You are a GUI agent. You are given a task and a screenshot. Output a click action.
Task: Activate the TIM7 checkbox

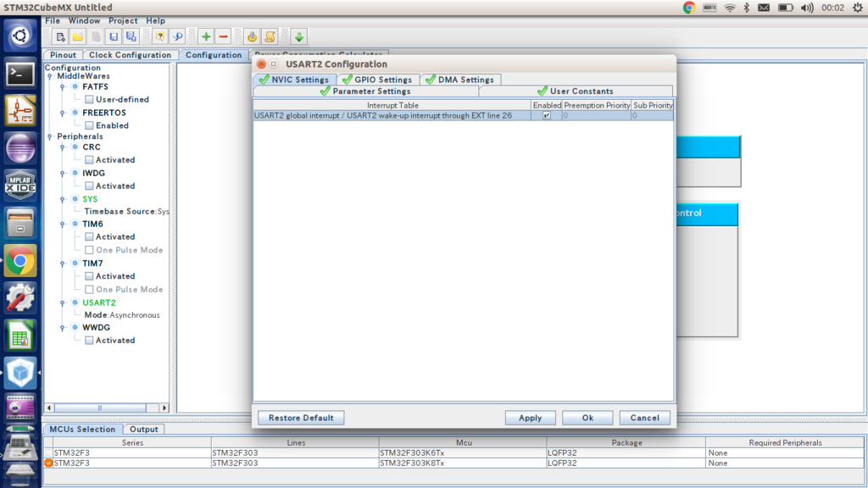pos(89,276)
